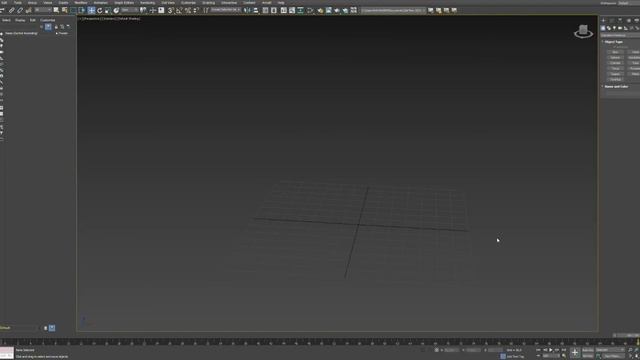Click the current frame number field
Screen dimensions: 640x360
coord(551,356)
